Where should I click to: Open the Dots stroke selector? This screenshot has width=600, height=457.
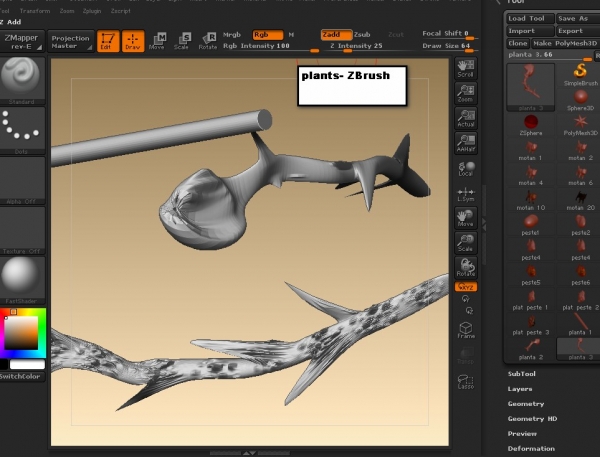click(22, 131)
